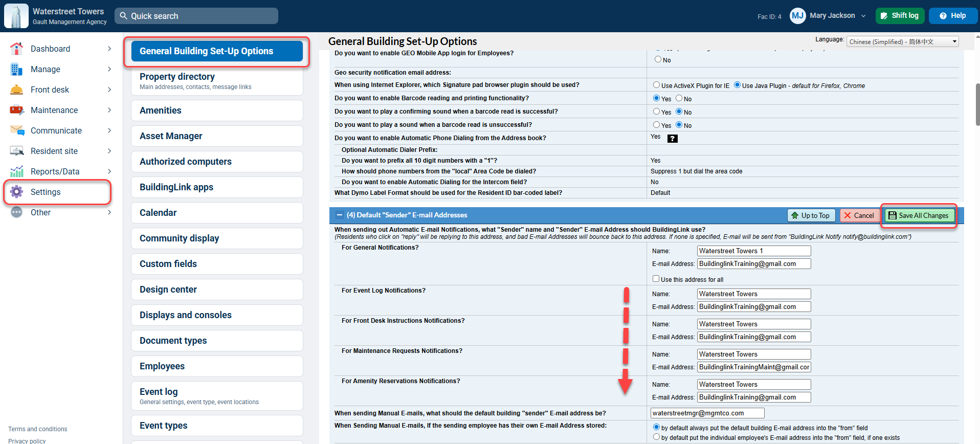Open Custom fields settings

(217, 264)
